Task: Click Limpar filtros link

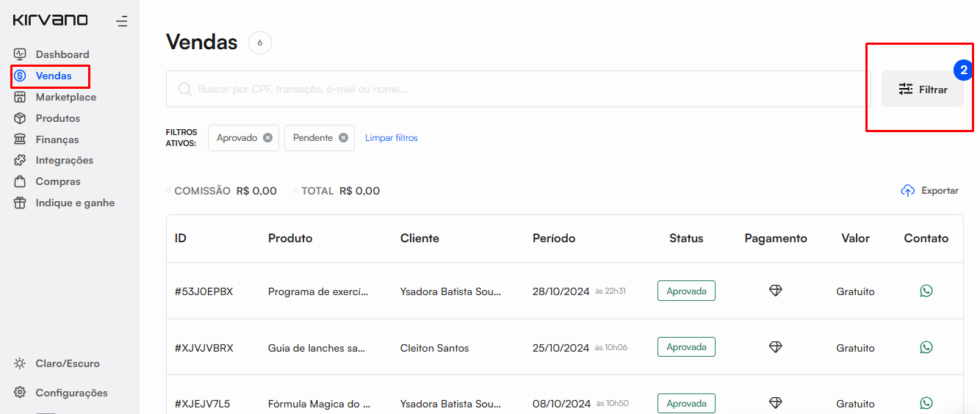Action: point(391,138)
